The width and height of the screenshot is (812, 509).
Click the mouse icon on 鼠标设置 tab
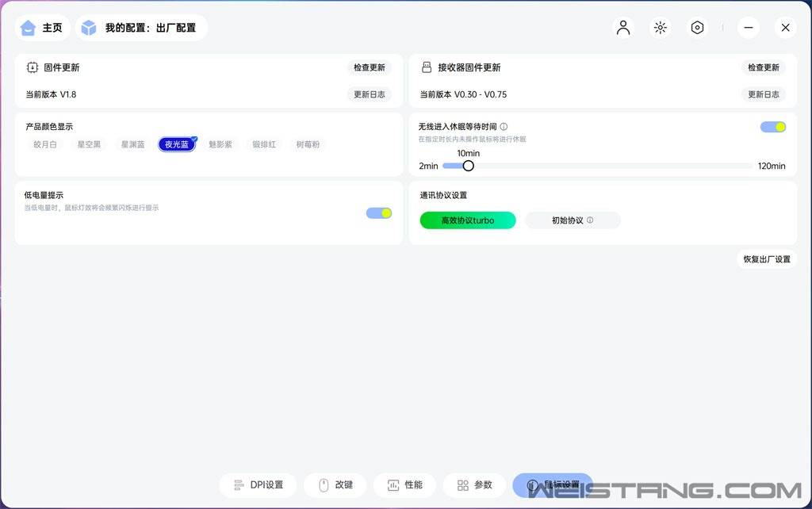point(533,484)
